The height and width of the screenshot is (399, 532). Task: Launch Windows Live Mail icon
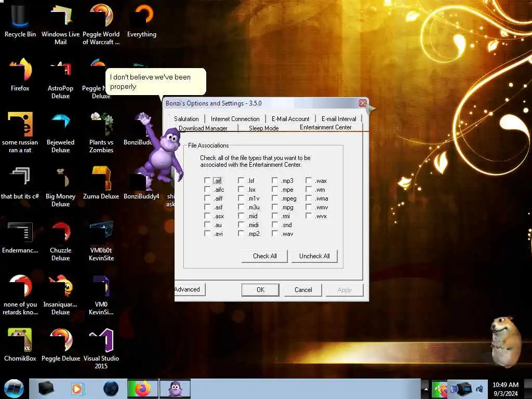pos(60,24)
